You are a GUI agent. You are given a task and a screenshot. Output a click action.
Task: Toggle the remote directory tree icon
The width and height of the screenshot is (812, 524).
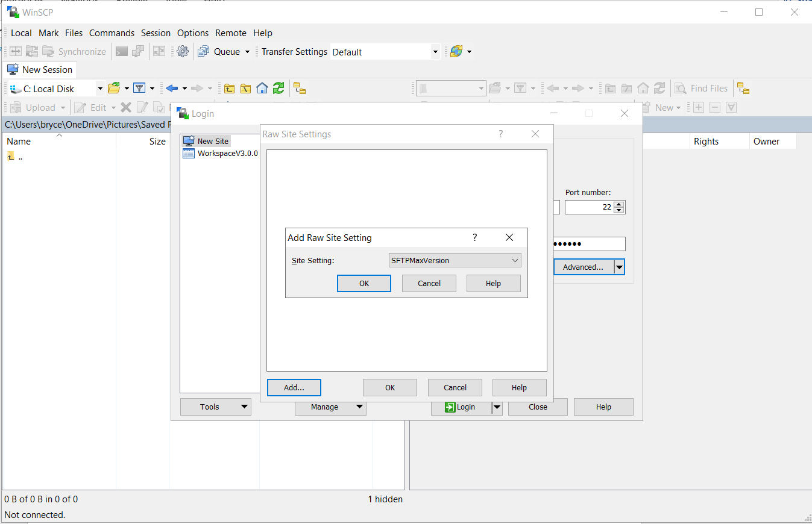(x=743, y=89)
